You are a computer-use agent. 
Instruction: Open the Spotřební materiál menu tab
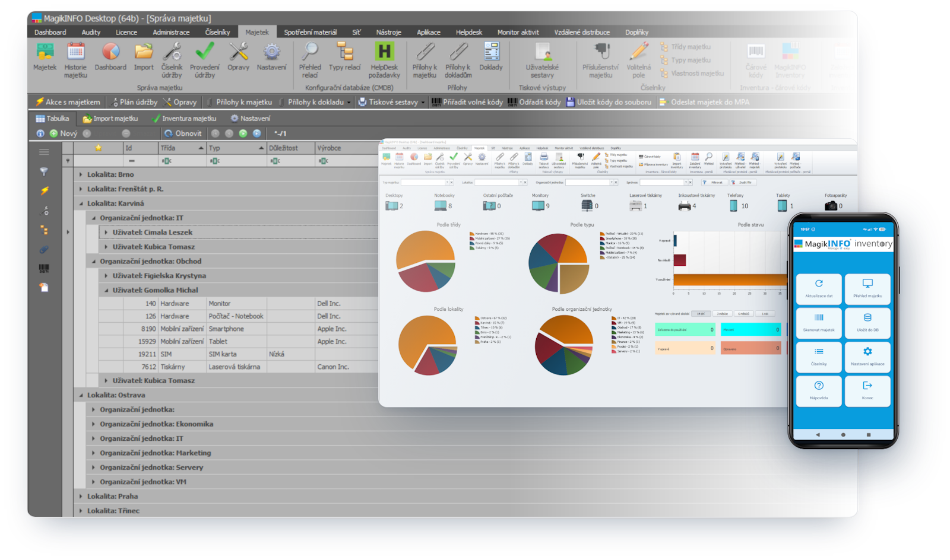[310, 32]
